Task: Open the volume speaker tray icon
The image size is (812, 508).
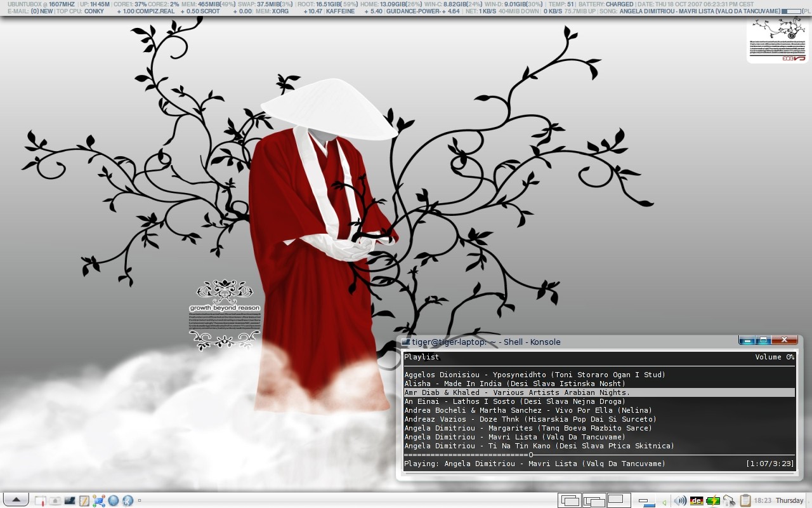Action: (680, 500)
